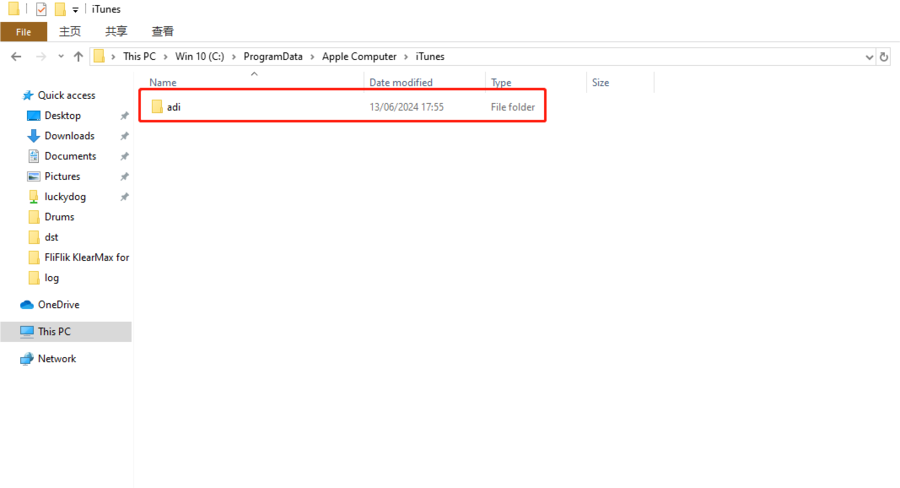Click the Back navigation arrow

16,57
